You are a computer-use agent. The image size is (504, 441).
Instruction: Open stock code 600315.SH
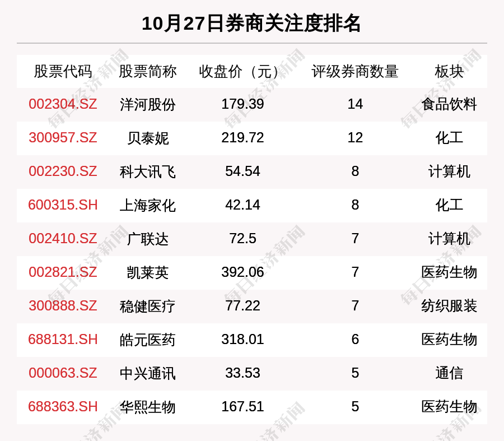pos(63,205)
